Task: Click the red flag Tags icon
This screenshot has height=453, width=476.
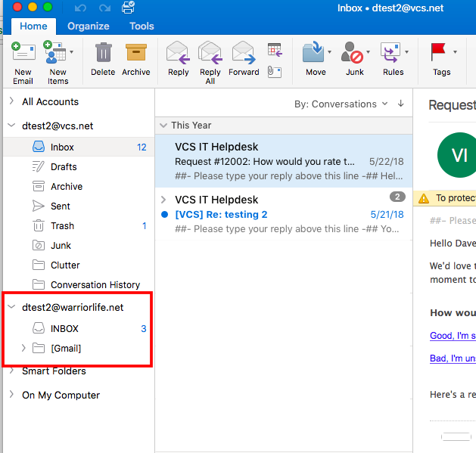Action: [x=438, y=52]
